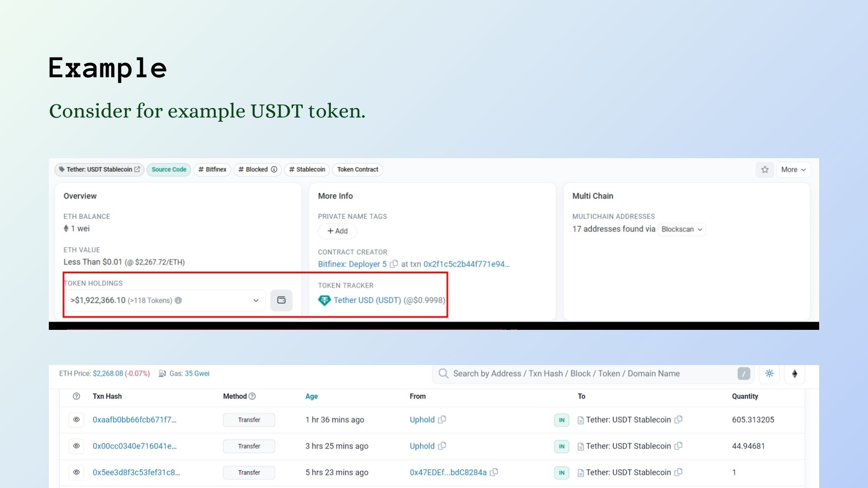Click the Ethereum network diamond icon
Screen dimensions: 868x488
[794, 374]
